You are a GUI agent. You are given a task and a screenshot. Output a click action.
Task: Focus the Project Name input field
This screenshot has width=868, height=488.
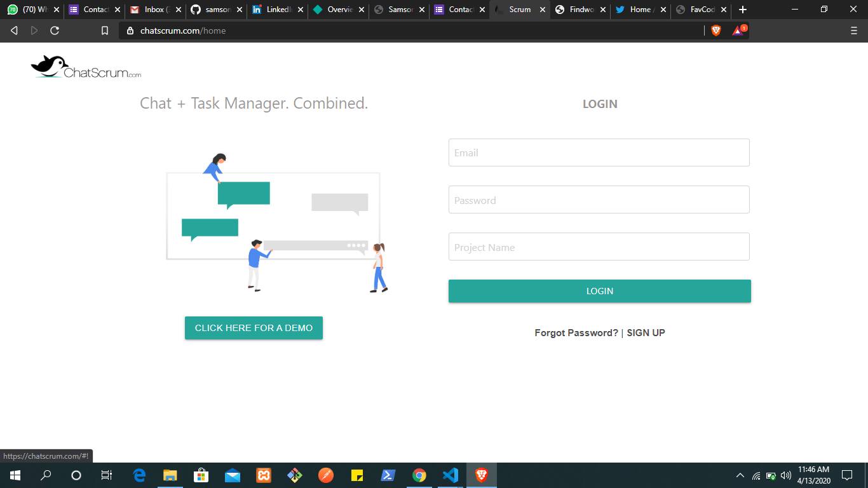[599, 247]
